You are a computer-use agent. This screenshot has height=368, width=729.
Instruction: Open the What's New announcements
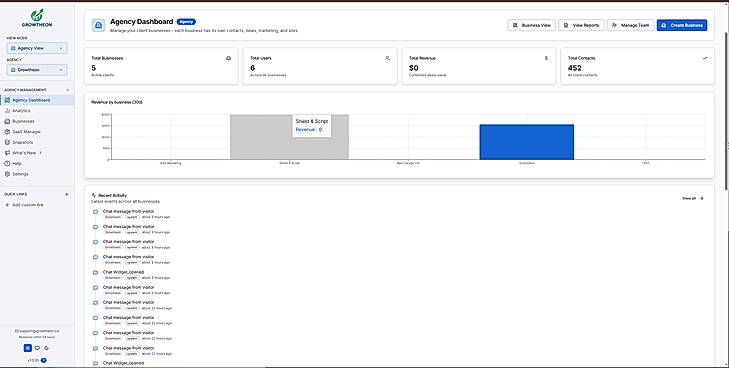(x=23, y=153)
